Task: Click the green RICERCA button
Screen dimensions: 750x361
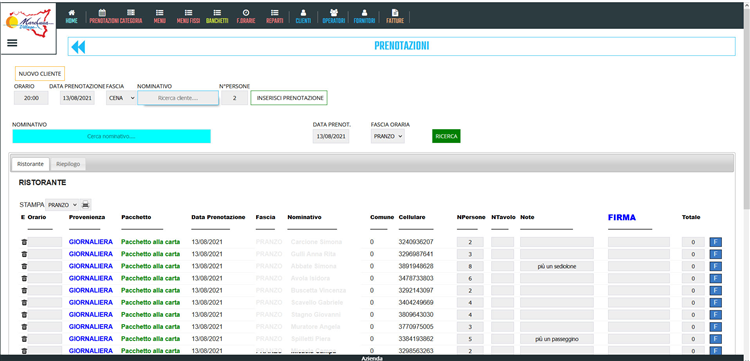Action: click(x=446, y=136)
